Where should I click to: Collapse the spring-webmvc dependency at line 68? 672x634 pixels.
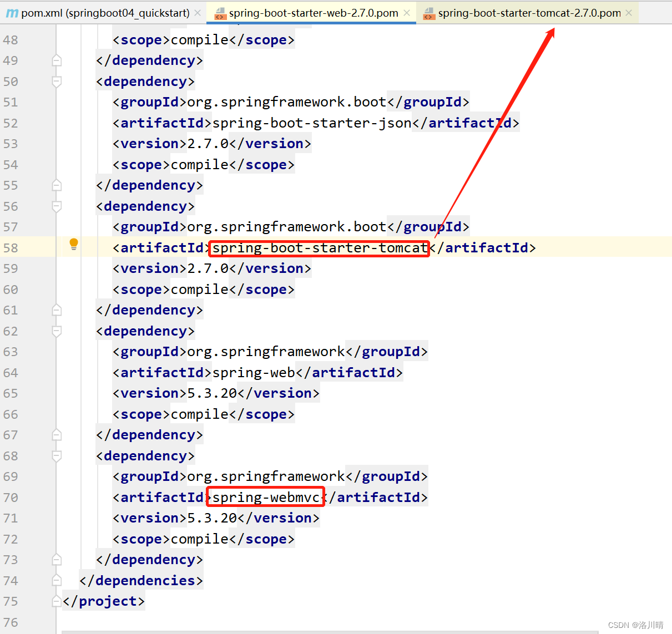(56, 456)
